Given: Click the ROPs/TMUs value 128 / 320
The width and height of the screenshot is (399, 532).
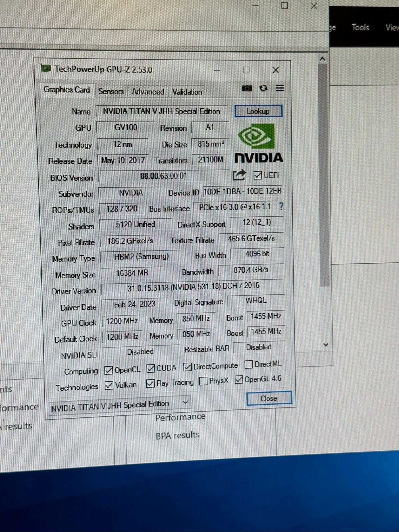Looking at the screenshot, I should pos(121,209).
